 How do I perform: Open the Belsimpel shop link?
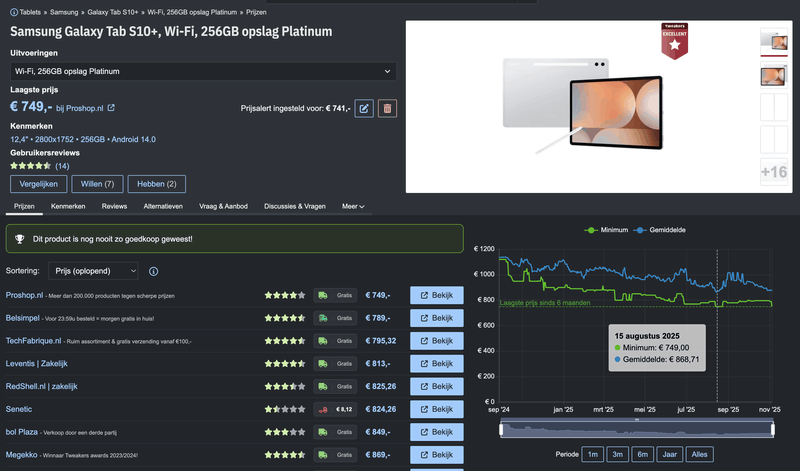click(x=22, y=318)
